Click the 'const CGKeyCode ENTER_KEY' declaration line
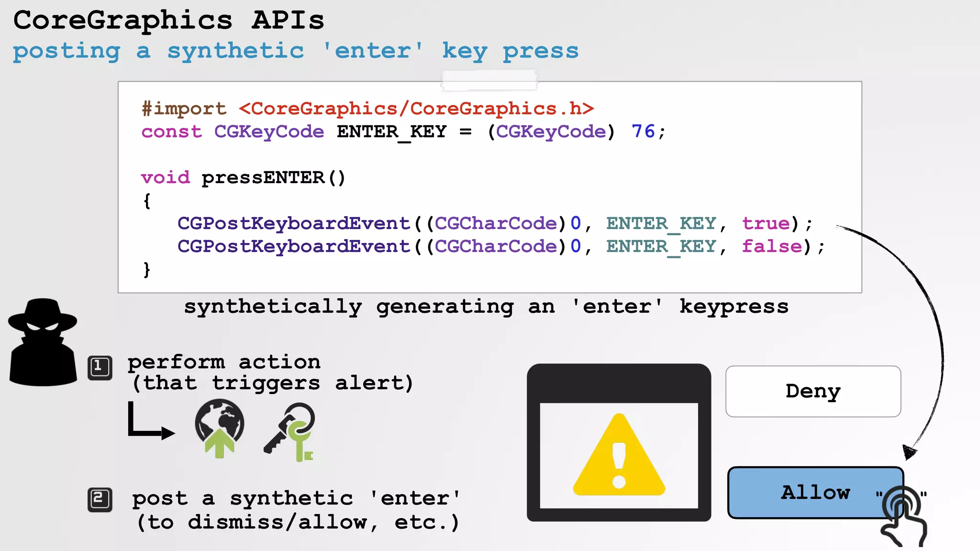This screenshot has width=980, height=551. click(x=403, y=132)
